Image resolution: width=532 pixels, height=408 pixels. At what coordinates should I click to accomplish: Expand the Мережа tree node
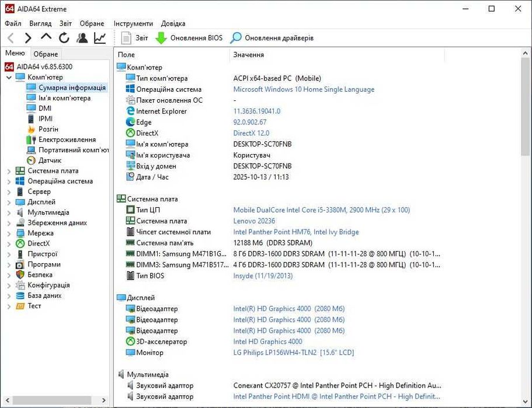(x=9, y=233)
